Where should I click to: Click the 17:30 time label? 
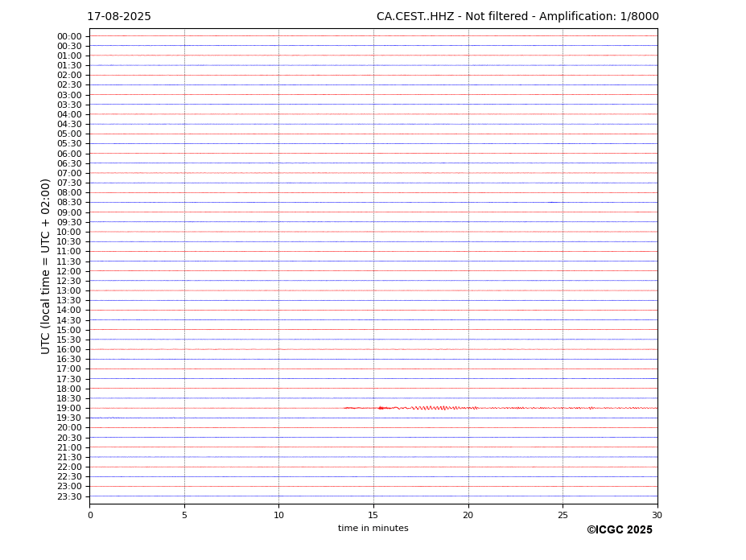69,379
